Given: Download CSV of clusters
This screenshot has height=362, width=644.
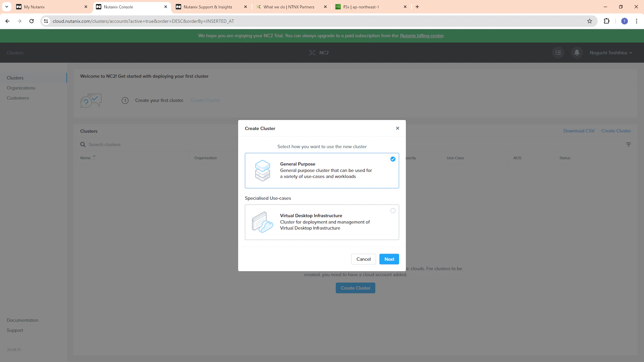Looking at the screenshot, I should (x=579, y=131).
